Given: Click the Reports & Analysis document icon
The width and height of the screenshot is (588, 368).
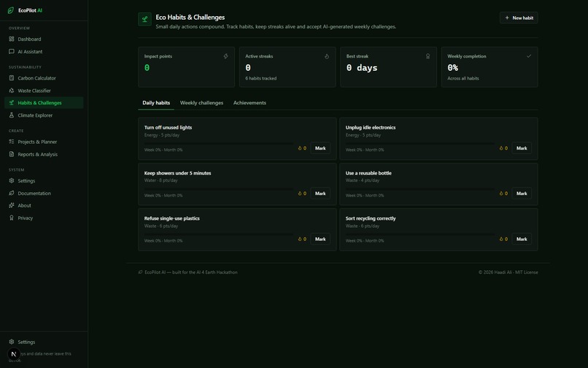Looking at the screenshot, I should pos(12,154).
